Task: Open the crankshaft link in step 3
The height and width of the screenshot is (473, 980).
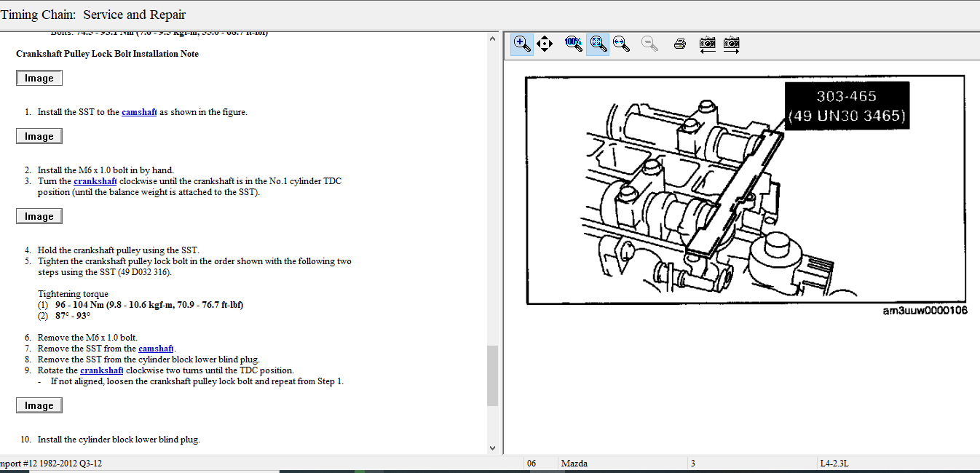Action: [95, 181]
